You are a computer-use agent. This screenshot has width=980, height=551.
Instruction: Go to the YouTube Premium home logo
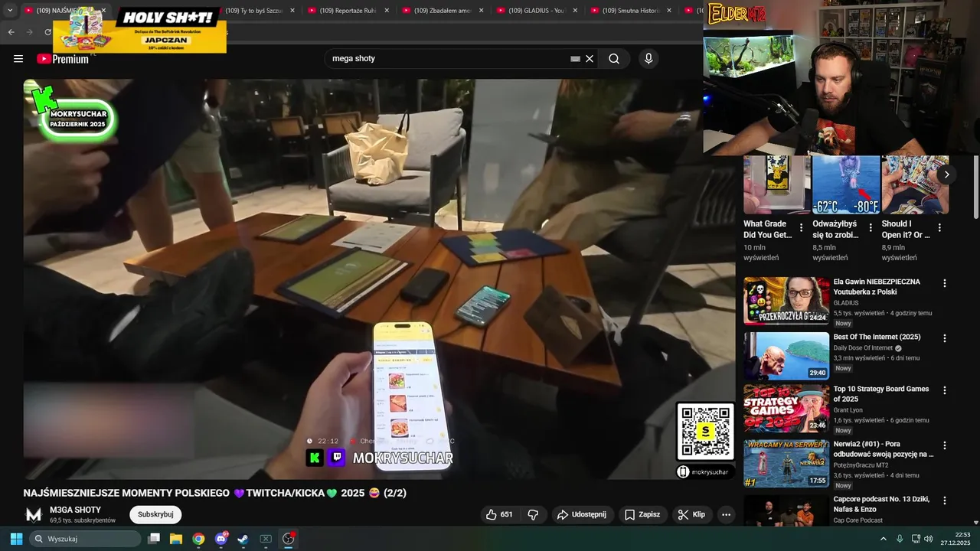(x=63, y=59)
